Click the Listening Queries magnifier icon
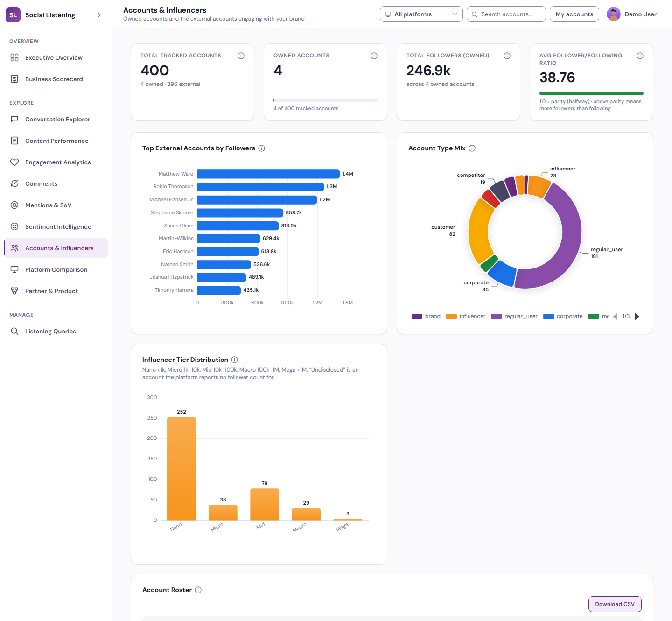Viewport: 672px width, 621px height. point(14,331)
